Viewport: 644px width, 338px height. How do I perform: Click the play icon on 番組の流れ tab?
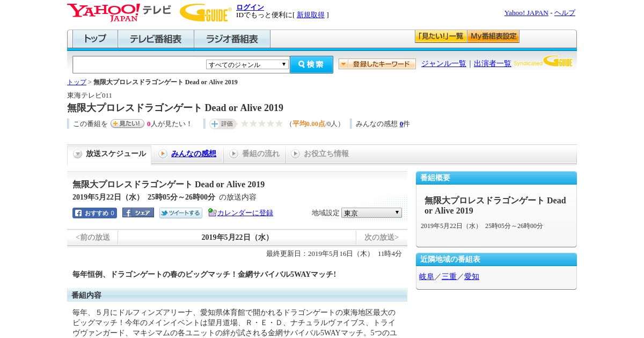point(233,154)
